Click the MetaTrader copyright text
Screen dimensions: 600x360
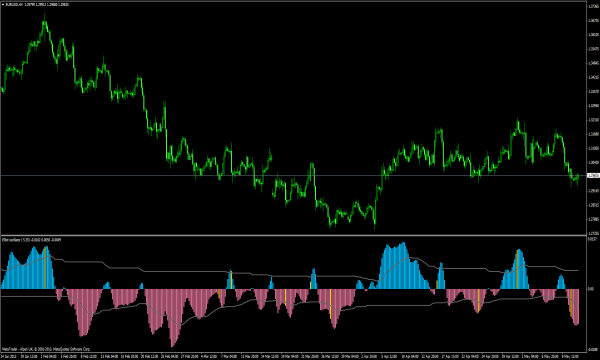[46, 349]
